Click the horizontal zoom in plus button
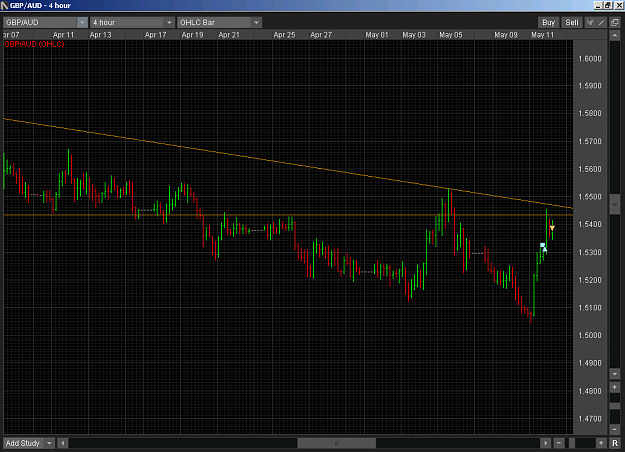The height and width of the screenshot is (452, 625). click(x=601, y=443)
